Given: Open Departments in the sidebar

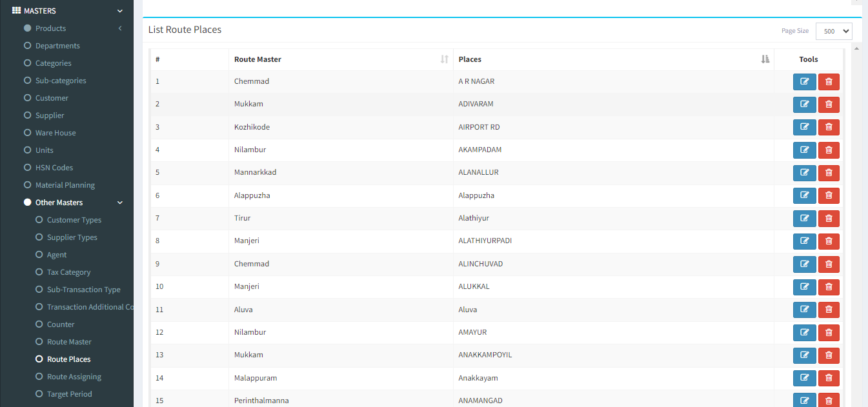Looking at the screenshot, I should tap(57, 46).
